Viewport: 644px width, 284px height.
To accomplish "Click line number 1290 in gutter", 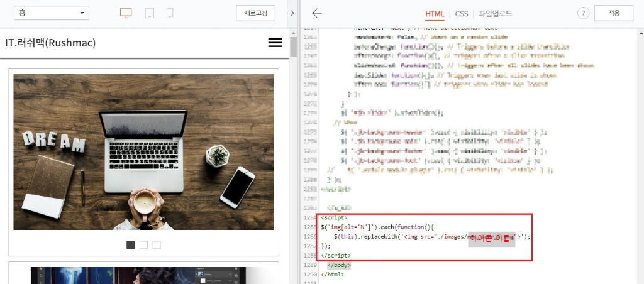I will (309, 275).
